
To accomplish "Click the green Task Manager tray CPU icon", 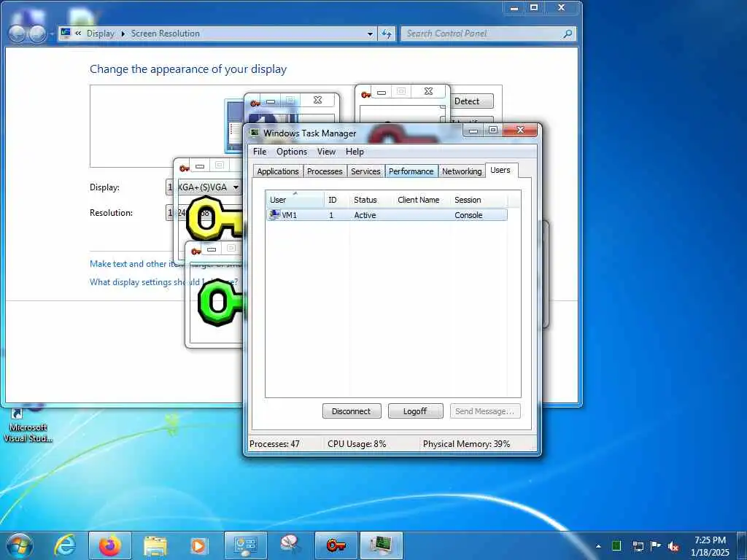I will [616, 545].
